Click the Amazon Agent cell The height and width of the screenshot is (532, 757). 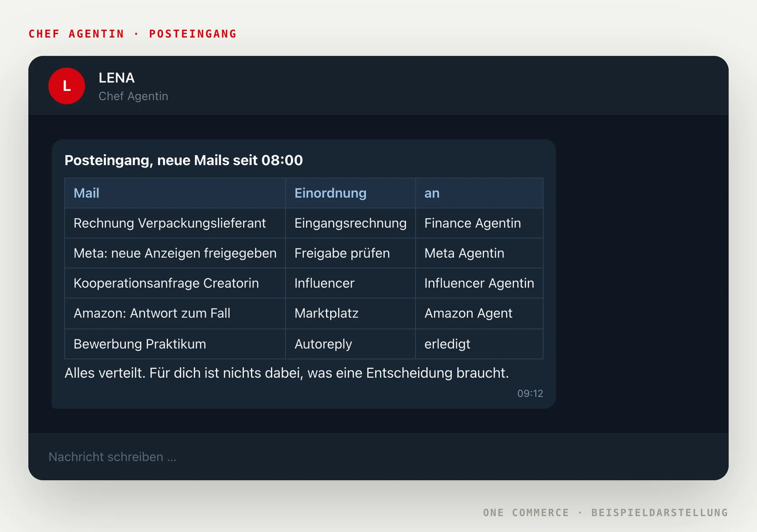tap(479, 314)
